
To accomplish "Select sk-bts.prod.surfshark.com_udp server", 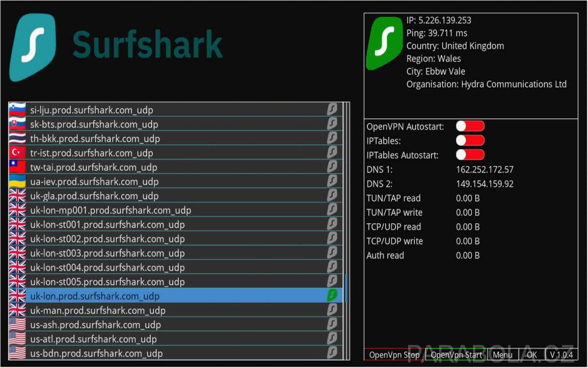I will pyautogui.click(x=176, y=124).
